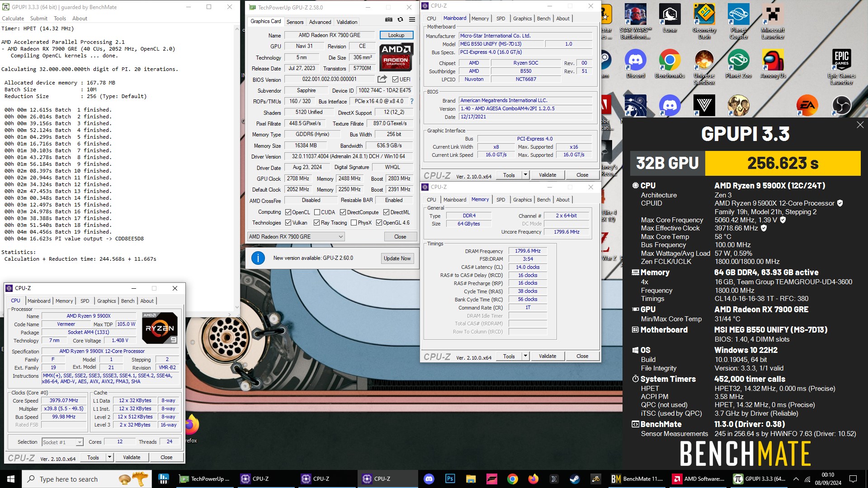The width and height of the screenshot is (868, 488).
Task: Open Planet Zoo desktop icon
Action: (x=738, y=63)
